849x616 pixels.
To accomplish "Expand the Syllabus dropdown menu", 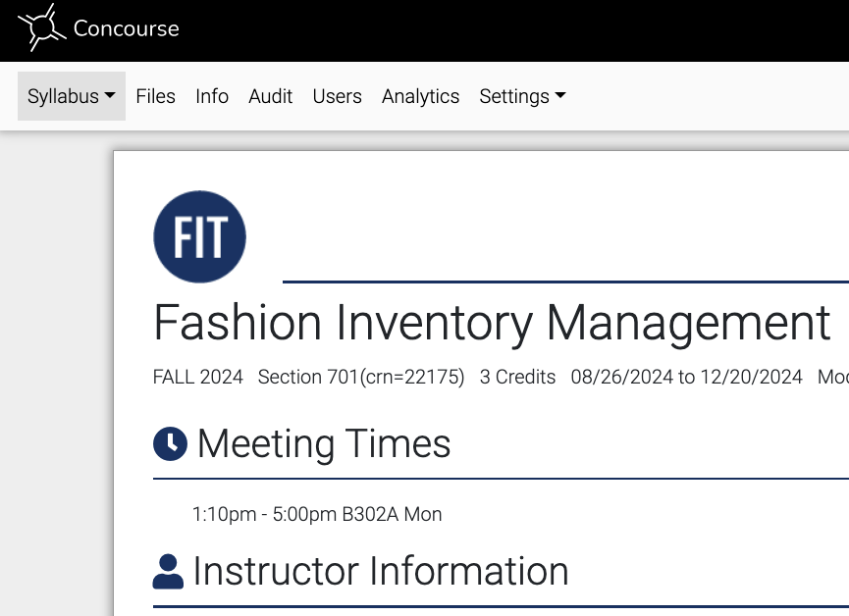I will coord(71,96).
